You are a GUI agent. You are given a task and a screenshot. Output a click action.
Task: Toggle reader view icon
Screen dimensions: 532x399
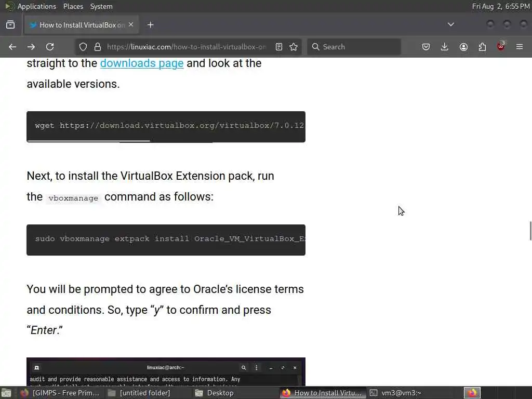pyautogui.click(x=279, y=47)
